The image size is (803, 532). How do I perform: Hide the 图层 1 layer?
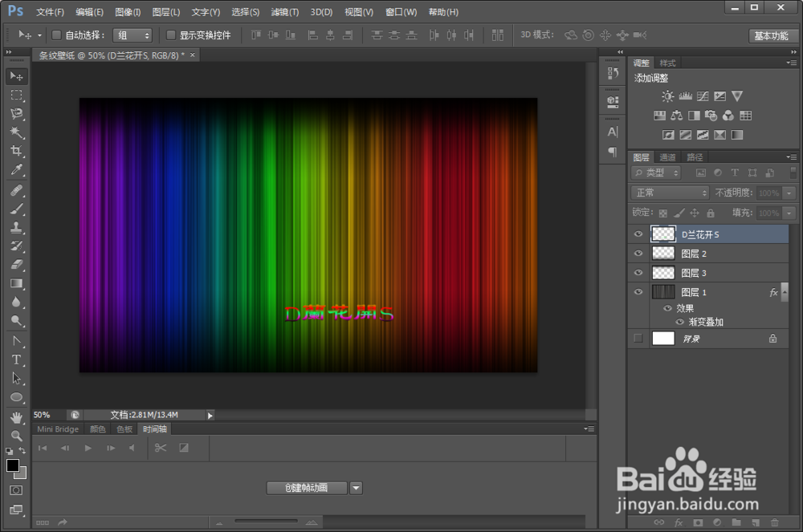click(638, 292)
